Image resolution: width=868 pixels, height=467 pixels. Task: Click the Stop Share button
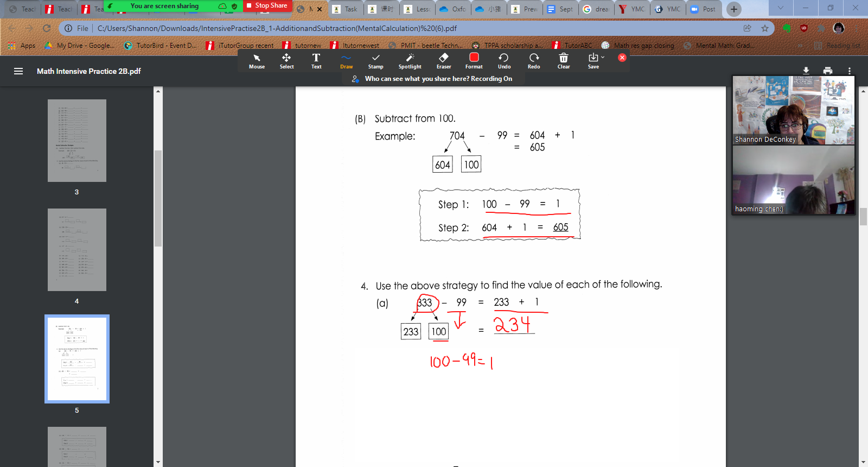point(267,5)
